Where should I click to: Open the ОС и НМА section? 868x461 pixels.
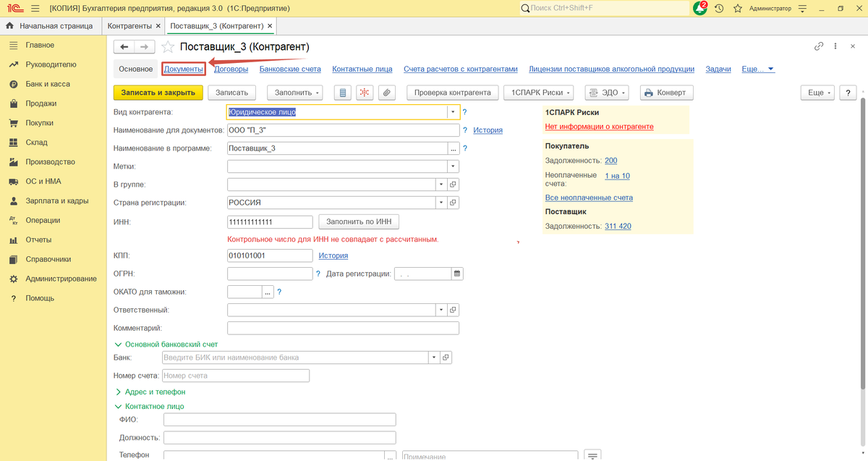[x=43, y=182]
